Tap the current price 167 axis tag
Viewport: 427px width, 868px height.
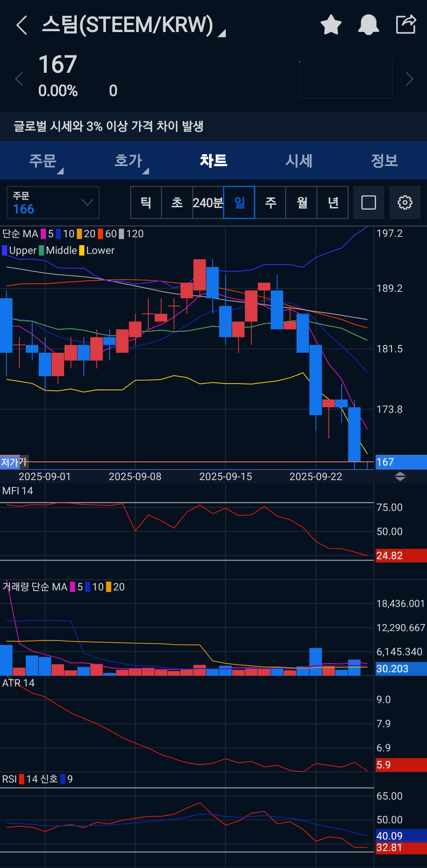[401, 462]
